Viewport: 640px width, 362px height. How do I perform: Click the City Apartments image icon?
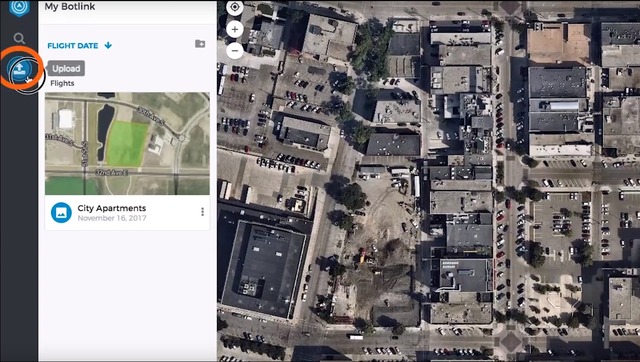pos(61,213)
